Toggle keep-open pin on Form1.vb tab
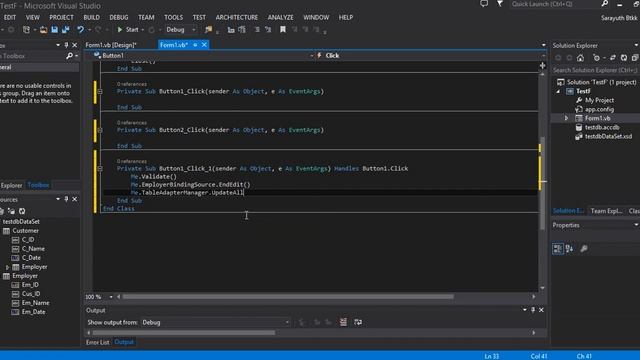 tap(195, 45)
